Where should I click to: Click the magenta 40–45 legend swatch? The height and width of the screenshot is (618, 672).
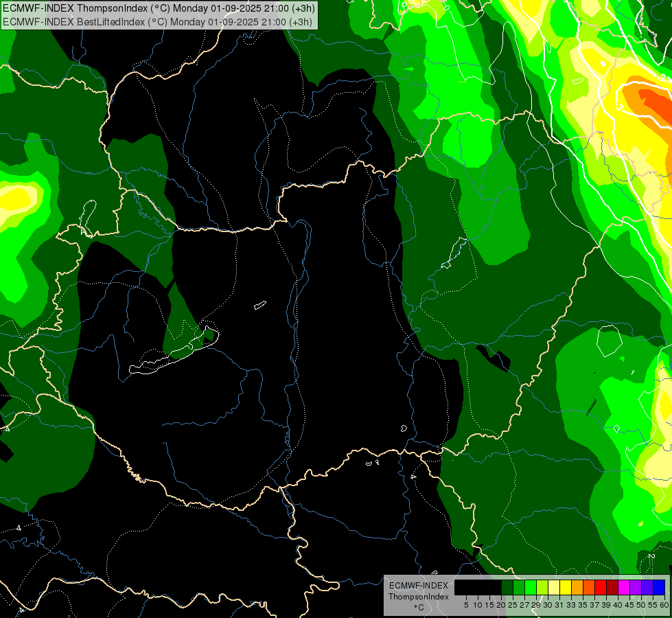[624, 587]
